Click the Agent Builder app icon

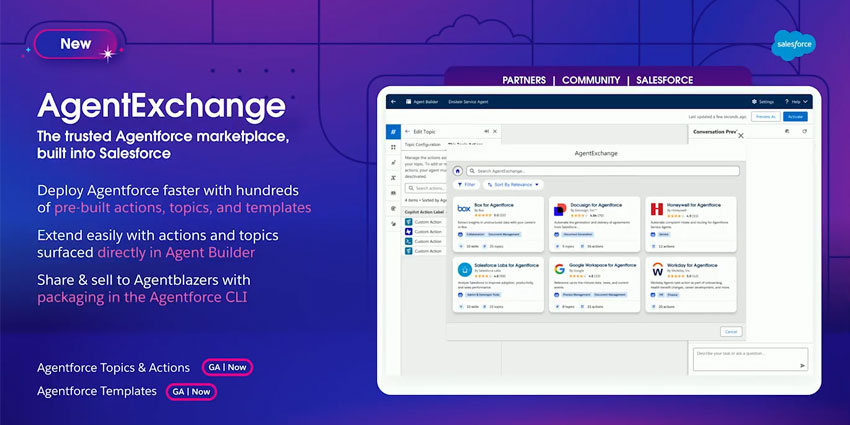point(409,101)
